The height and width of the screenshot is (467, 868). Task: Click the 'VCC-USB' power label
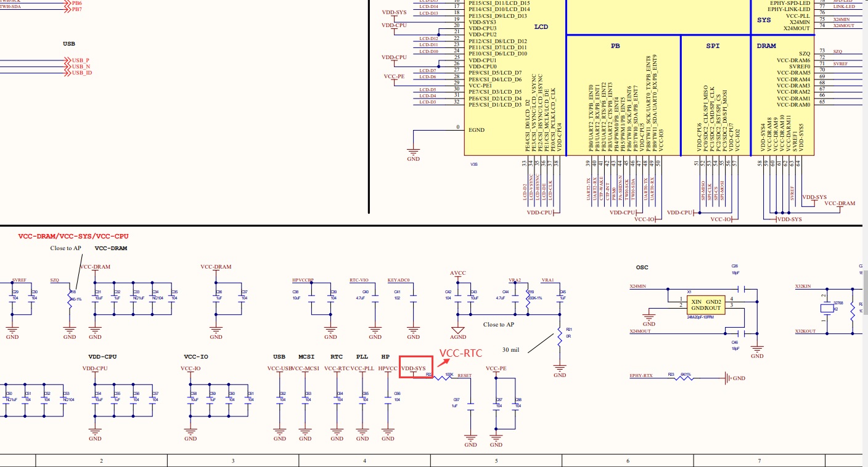(x=279, y=368)
